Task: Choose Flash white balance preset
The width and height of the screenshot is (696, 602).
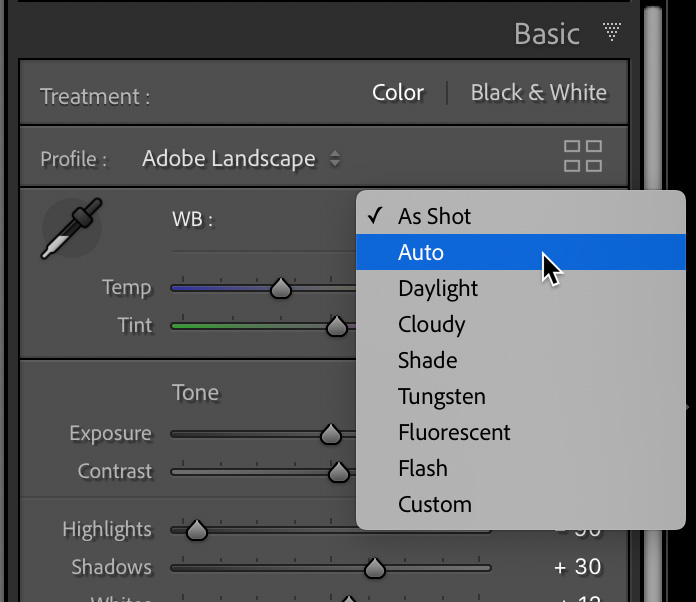Action: pos(422,468)
